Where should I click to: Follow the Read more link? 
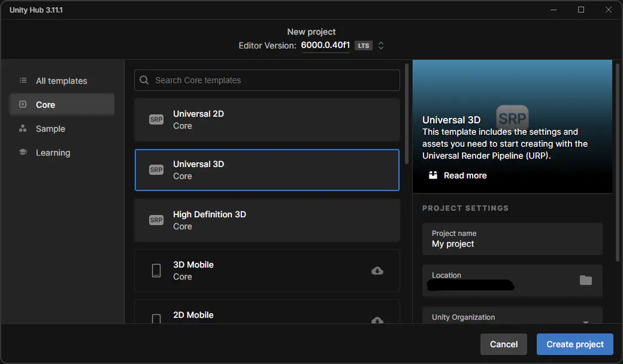[465, 175]
